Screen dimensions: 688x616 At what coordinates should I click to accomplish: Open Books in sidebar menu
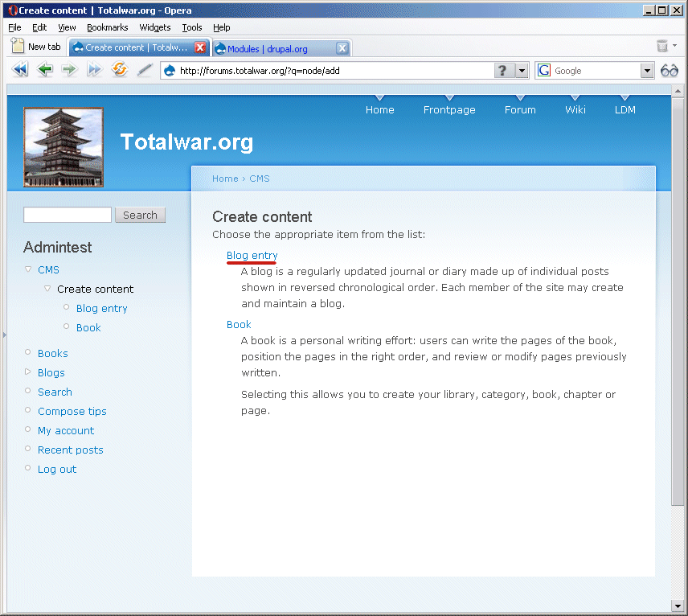53,354
